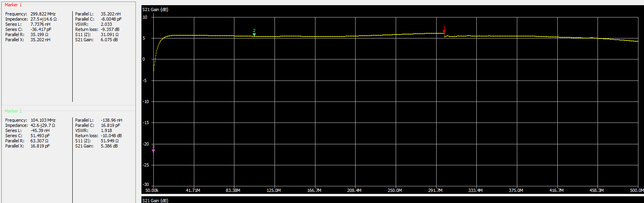
Task: Click the 10 dB gain axis label
Action: tap(145, 17)
